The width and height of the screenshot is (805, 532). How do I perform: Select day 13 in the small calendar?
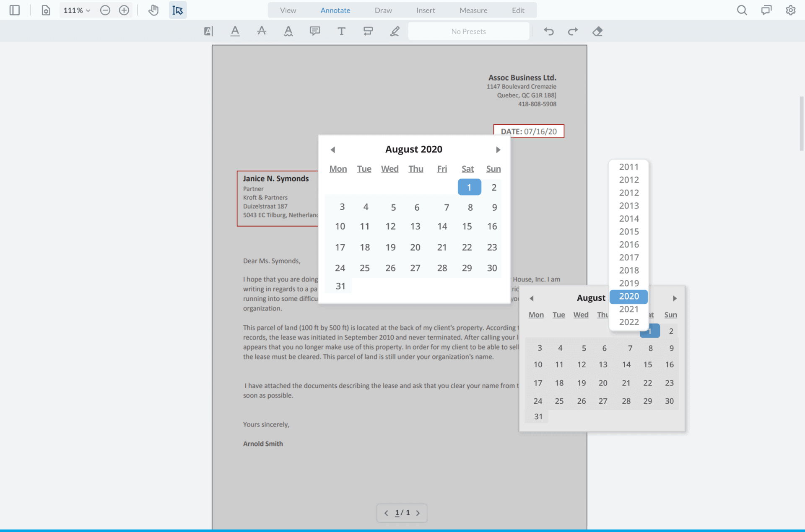(603, 364)
